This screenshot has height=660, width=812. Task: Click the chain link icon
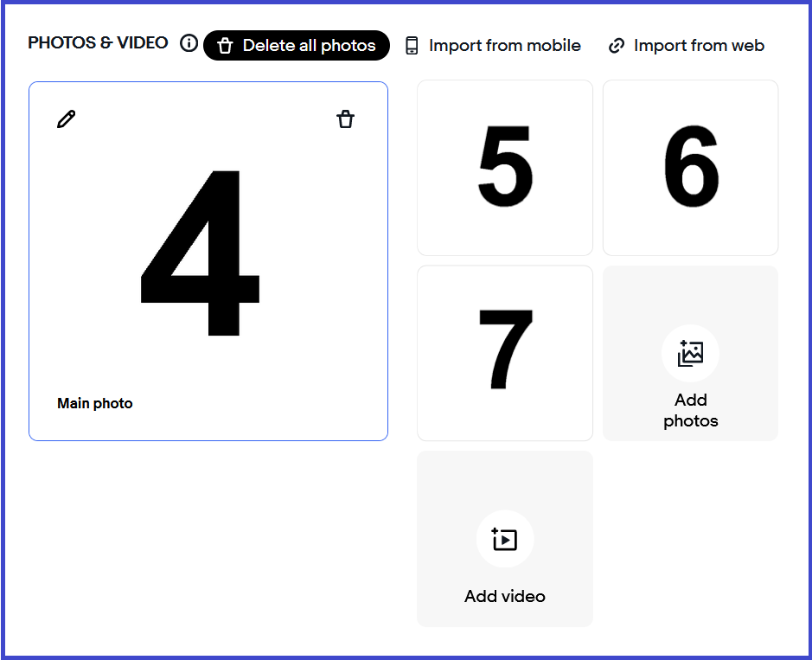point(617,46)
